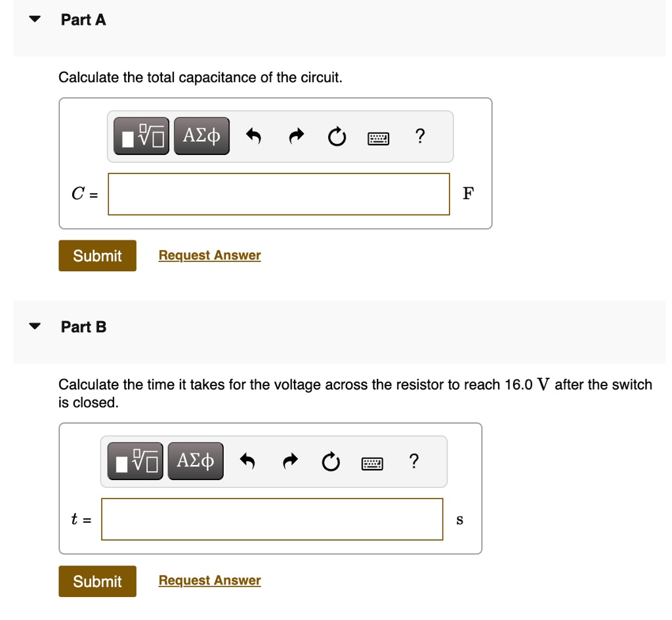Submit the capacitance answer for Part A

pos(97,255)
